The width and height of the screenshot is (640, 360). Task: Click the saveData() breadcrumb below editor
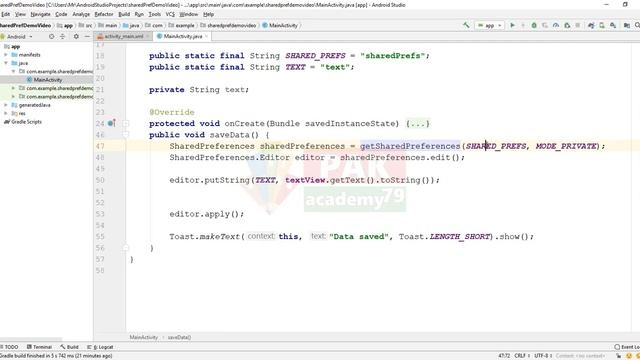coord(179,338)
